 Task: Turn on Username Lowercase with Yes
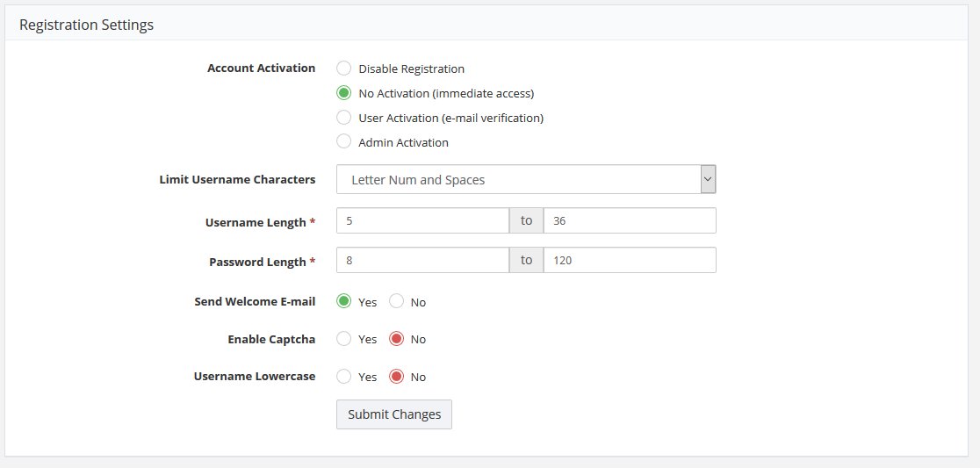pyautogui.click(x=344, y=377)
